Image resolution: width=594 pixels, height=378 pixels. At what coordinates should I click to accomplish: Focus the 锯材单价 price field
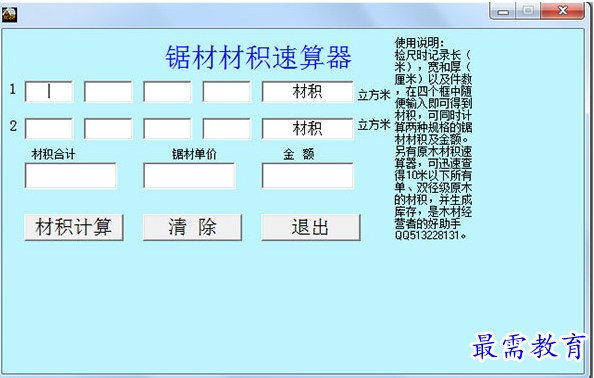pyautogui.click(x=189, y=175)
